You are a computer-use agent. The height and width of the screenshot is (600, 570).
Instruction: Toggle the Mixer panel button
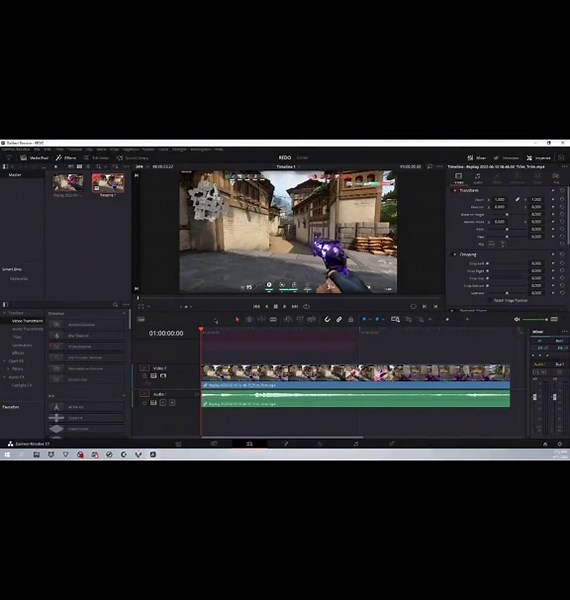(x=477, y=158)
